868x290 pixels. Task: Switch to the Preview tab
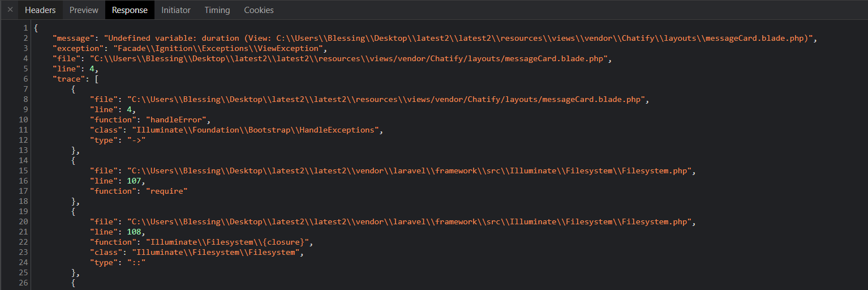pyautogui.click(x=84, y=10)
